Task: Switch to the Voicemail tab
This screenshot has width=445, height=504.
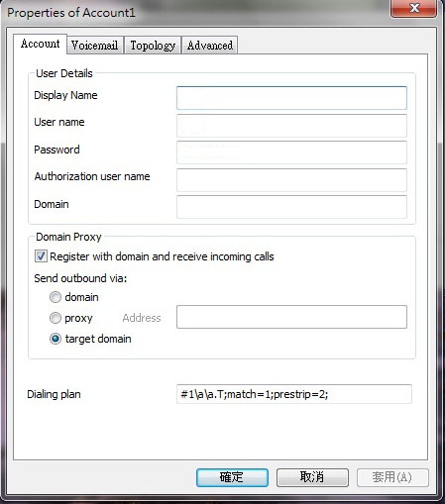Action: point(95,45)
